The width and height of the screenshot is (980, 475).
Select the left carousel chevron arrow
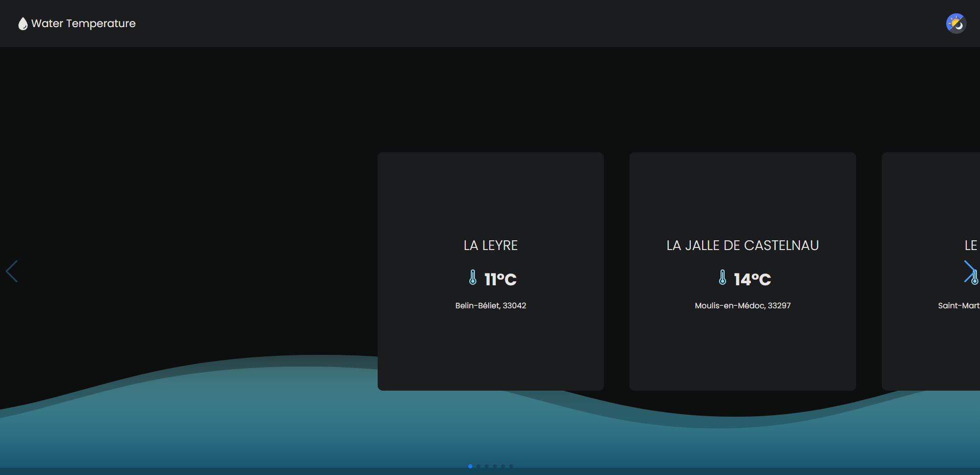13,272
